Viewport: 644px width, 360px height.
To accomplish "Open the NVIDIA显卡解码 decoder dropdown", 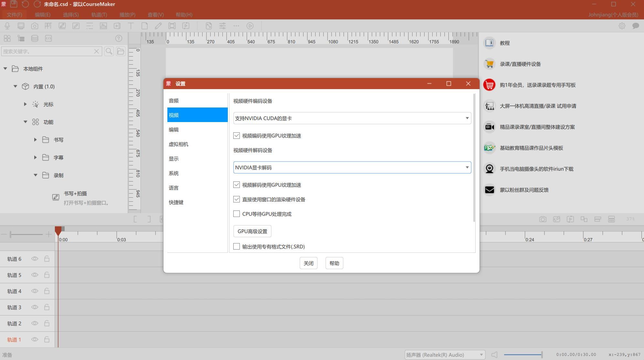I will click(x=352, y=168).
